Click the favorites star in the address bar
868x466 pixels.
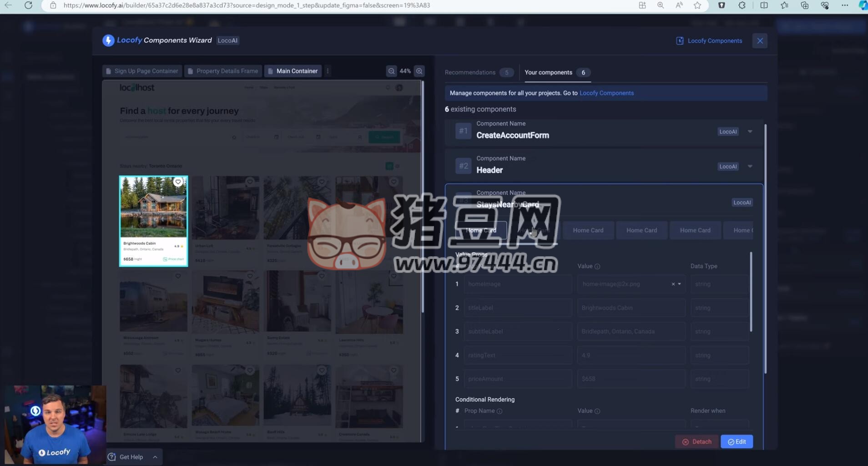tap(696, 5)
